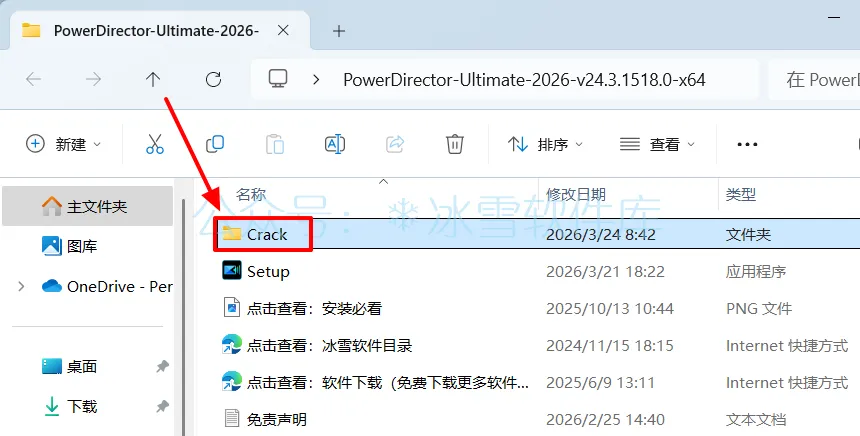This screenshot has width=860, height=436.
Task: Sort by the 名称 column header
Action: 251,194
